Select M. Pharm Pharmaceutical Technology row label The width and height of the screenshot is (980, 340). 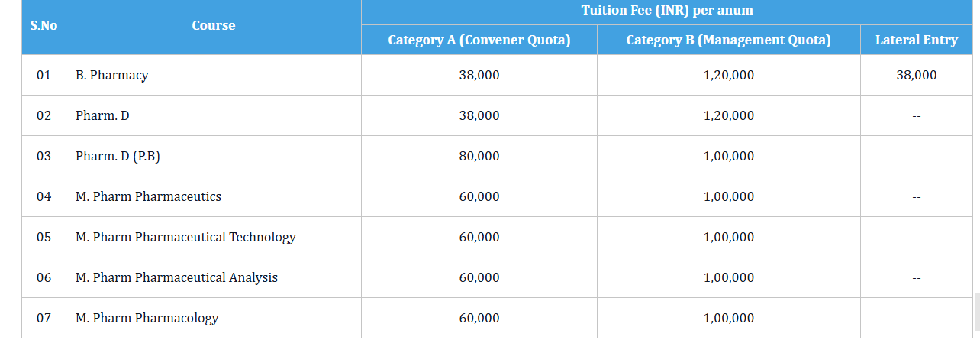185,237
